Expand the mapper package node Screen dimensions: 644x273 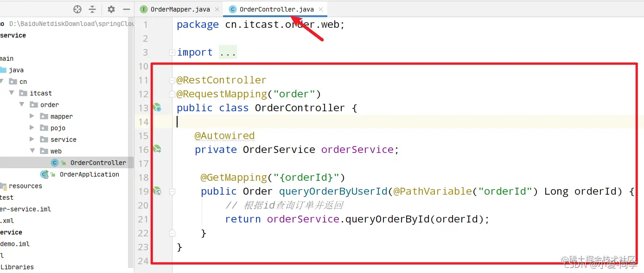pyautogui.click(x=32, y=116)
